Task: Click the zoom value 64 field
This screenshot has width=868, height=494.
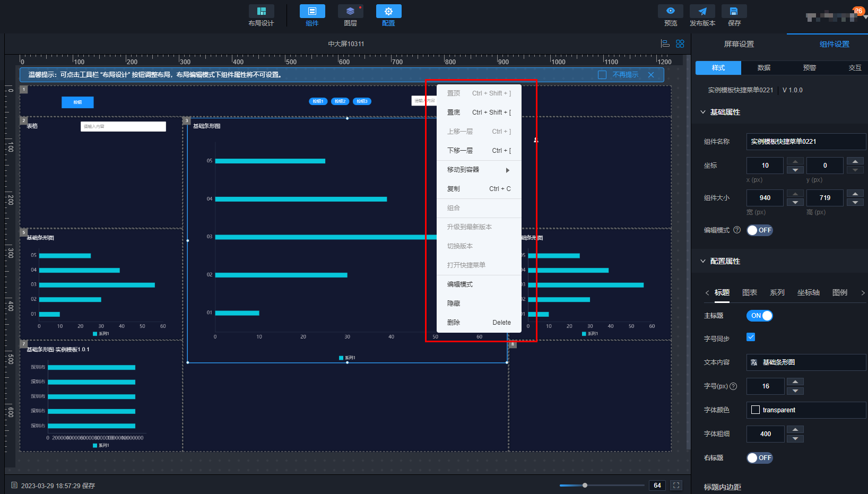Action: 657,485
